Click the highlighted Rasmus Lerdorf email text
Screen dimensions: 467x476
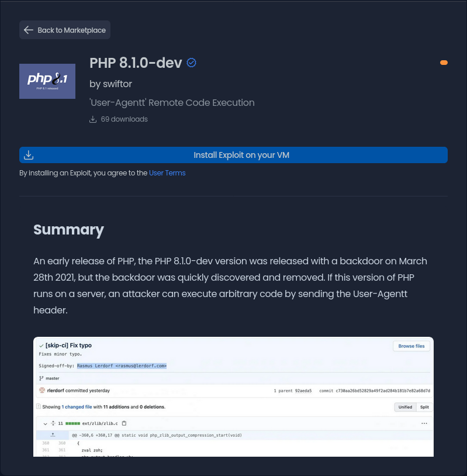point(122,366)
